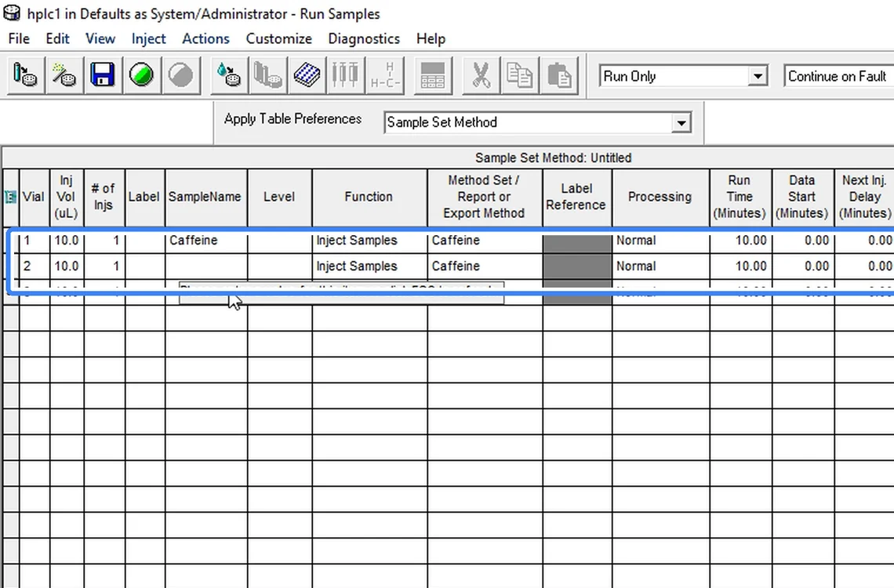Save with the blue floppy disk icon
This screenshot has width=894, height=588.
[103, 75]
